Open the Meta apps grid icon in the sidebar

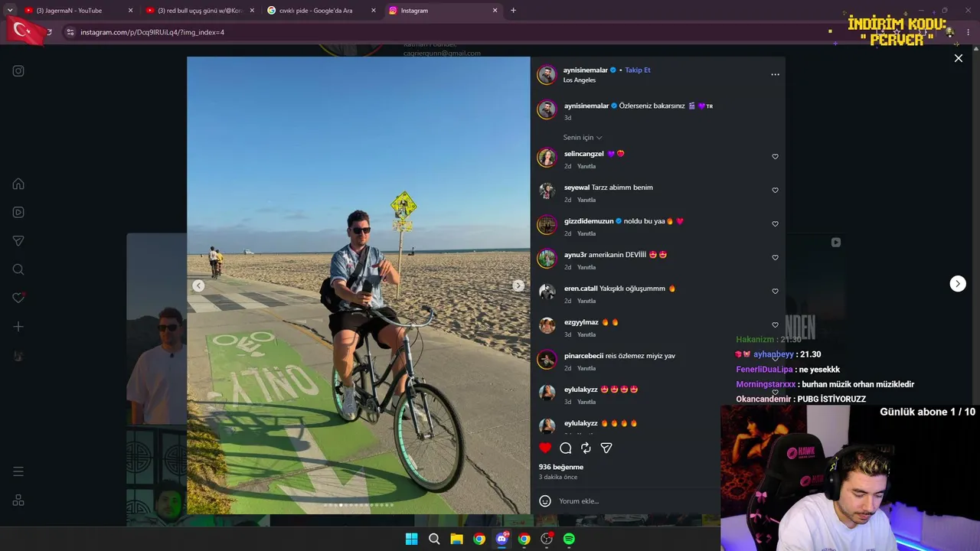click(18, 500)
